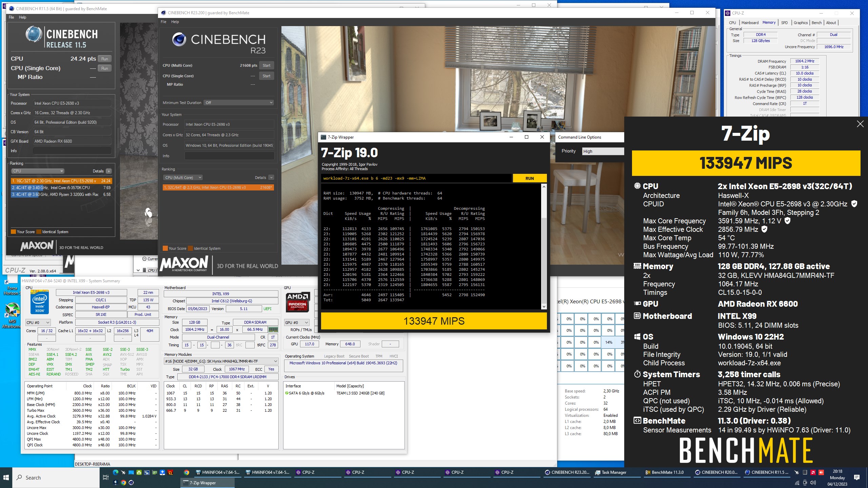Expand ranking Details arrow in Cinebench R11.5
The height and width of the screenshot is (488, 868).
point(108,171)
